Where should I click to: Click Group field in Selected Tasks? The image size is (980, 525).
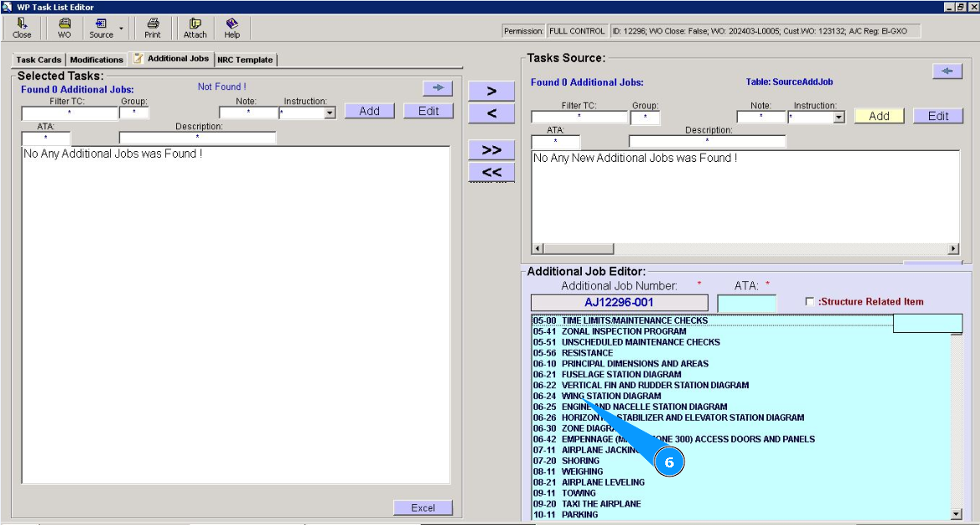(134, 114)
